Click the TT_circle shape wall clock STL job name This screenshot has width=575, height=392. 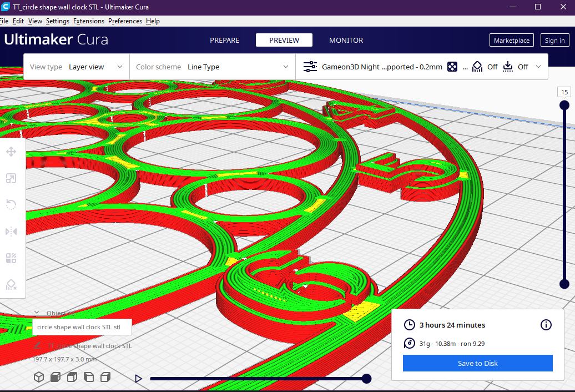pyautogui.click(x=89, y=346)
